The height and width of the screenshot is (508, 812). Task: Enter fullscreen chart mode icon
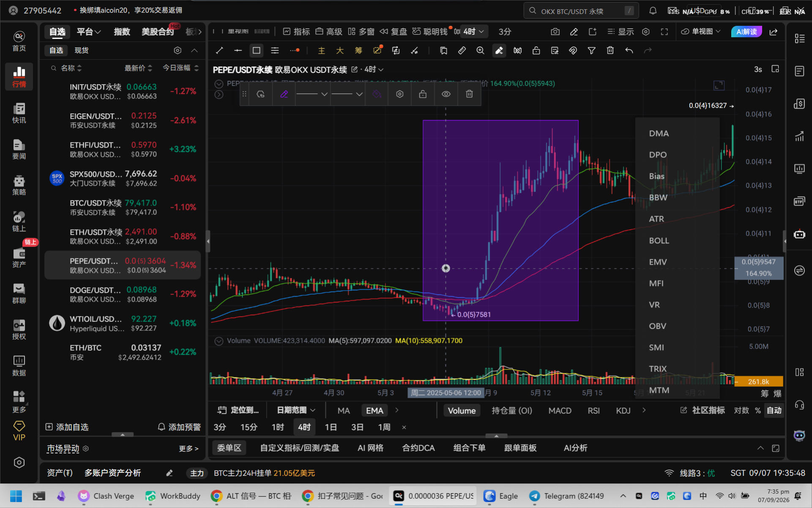(664, 32)
